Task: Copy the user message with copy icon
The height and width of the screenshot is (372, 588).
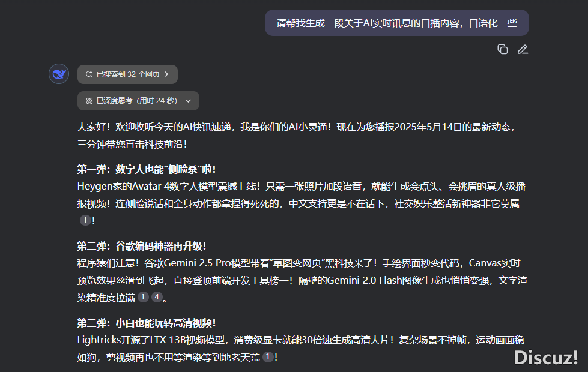Action: (503, 49)
